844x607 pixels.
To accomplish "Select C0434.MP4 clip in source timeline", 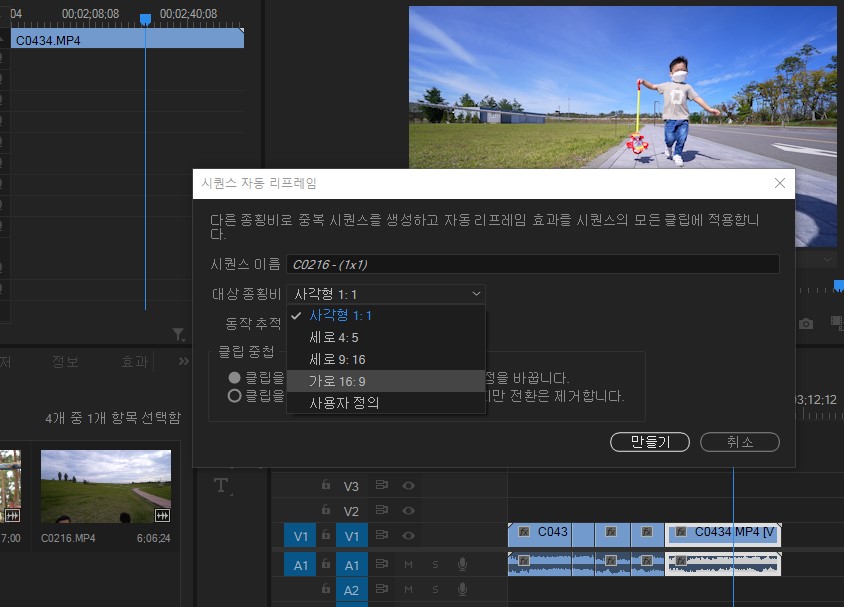I will (128, 40).
